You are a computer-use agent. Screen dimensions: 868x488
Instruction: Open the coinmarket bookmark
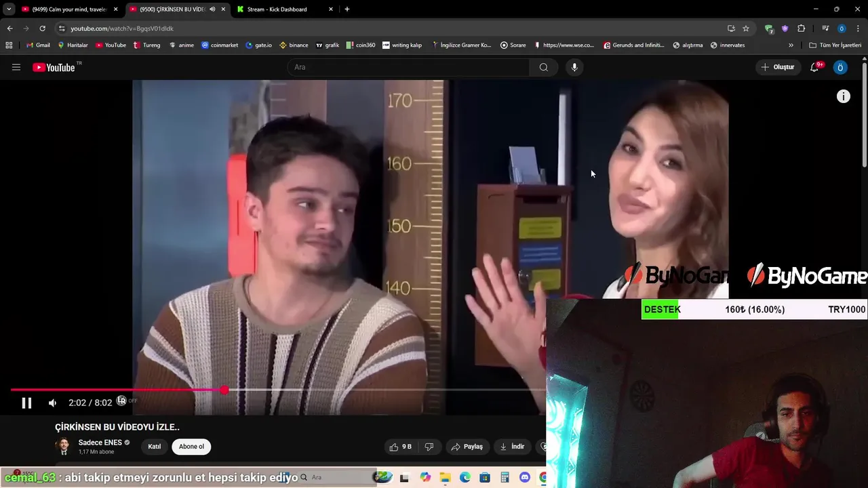(220, 45)
